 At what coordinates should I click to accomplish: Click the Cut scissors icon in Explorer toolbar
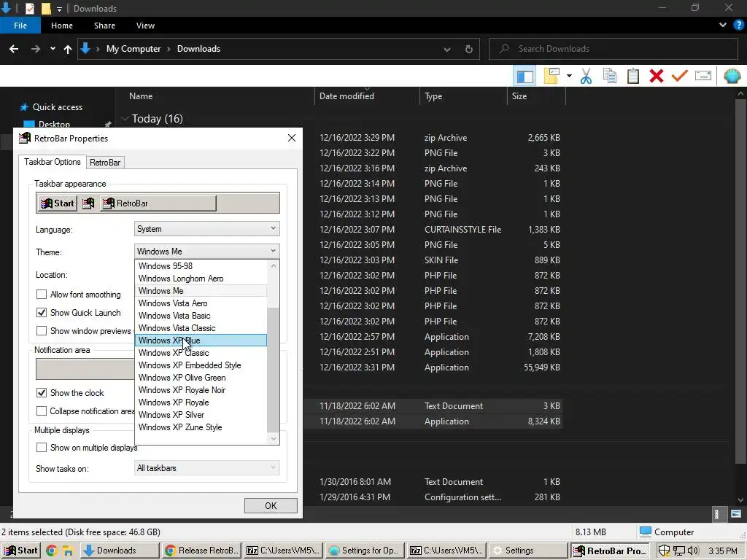point(586,76)
